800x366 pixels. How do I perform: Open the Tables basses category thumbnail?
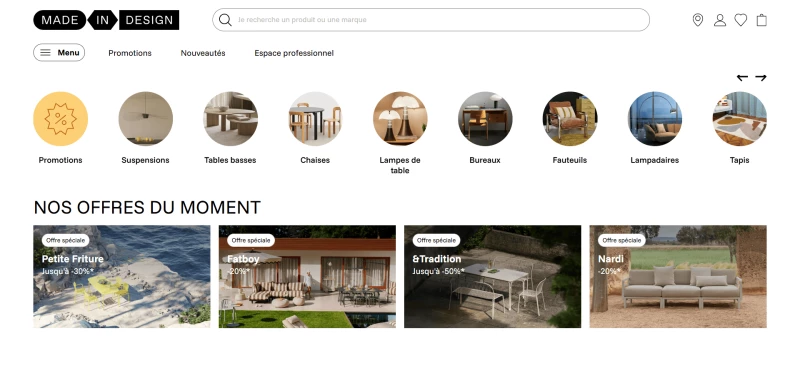coord(230,119)
